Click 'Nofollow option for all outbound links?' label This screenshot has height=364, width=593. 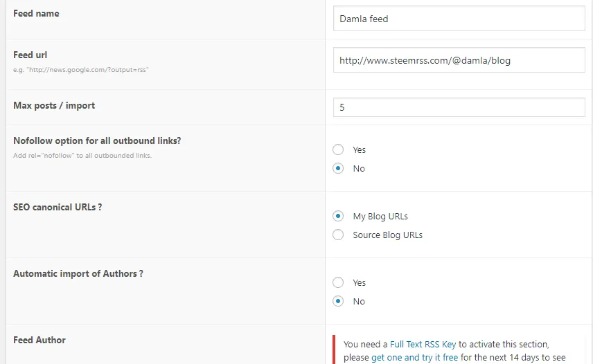pos(97,141)
